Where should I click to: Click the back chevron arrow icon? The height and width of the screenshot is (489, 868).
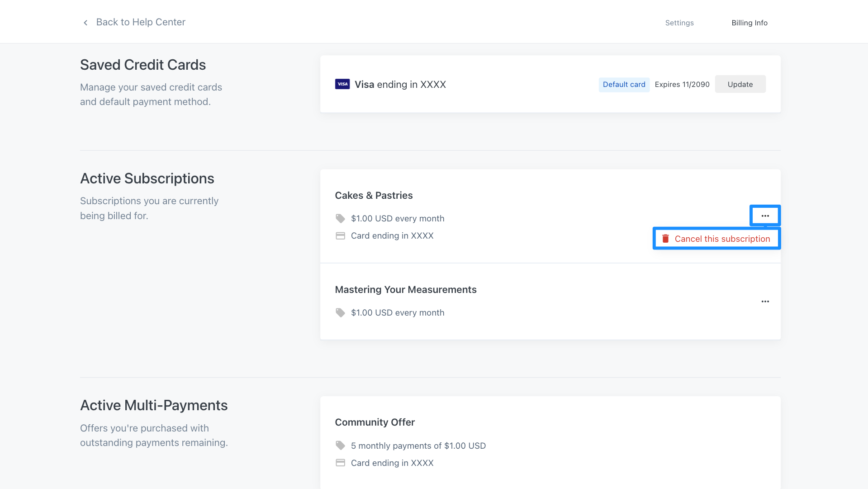[85, 23]
